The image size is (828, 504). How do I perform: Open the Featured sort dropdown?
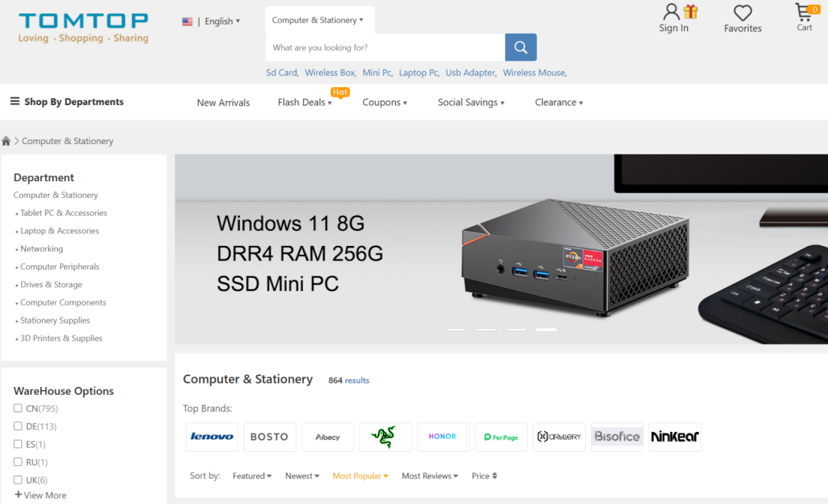coord(252,476)
